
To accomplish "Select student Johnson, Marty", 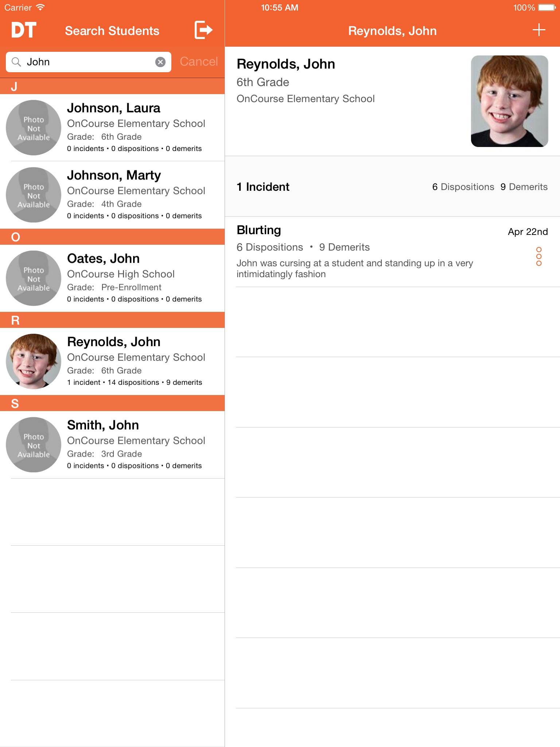I will (112, 195).
